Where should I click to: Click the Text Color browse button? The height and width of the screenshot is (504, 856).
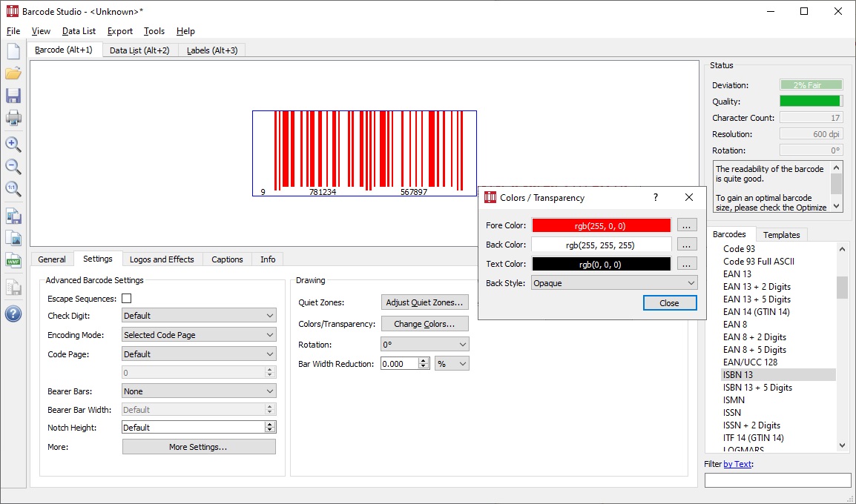[687, 264]
